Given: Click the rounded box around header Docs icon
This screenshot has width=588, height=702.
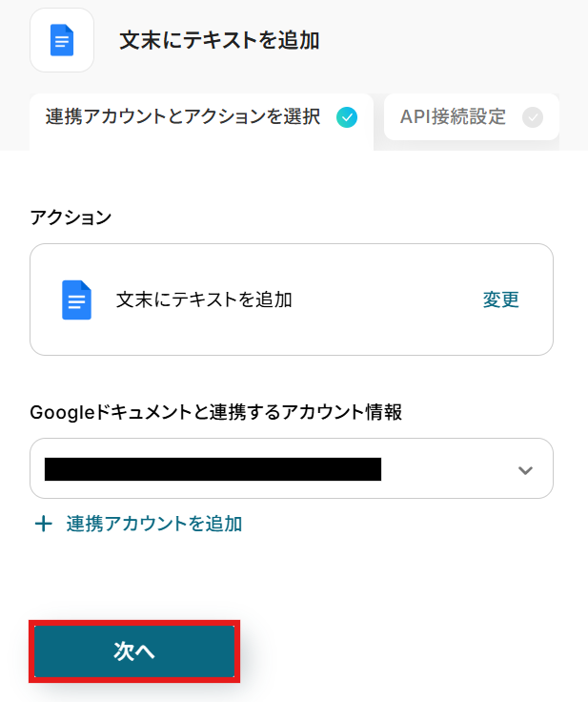Looking at the screenshot, I should click(x=62, y=40).
